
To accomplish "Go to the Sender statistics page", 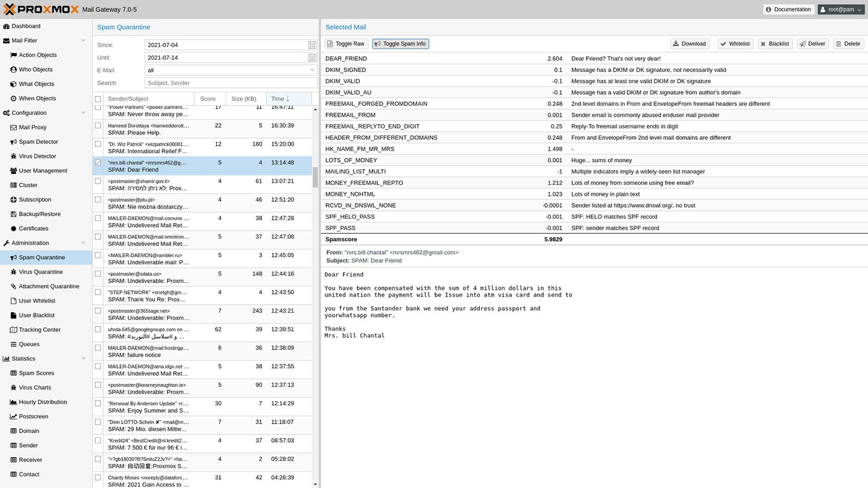I will (46, 445).
